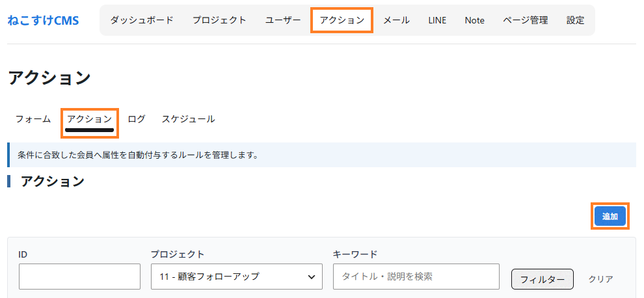Click the blue 追加 button
Image resolution: width=644 pixels, height=298 pixels.
(610, 217)
